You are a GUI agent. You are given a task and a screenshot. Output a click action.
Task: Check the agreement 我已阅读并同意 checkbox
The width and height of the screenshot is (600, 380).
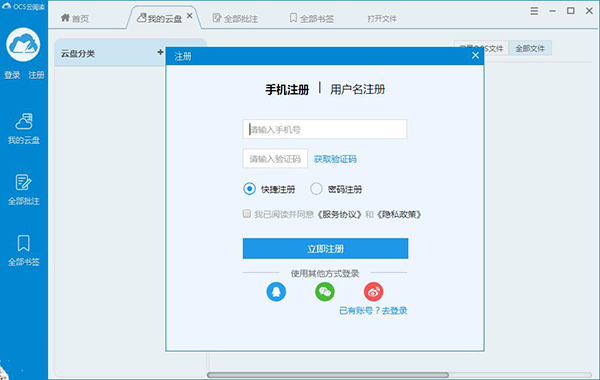click(x=247, y=214)
